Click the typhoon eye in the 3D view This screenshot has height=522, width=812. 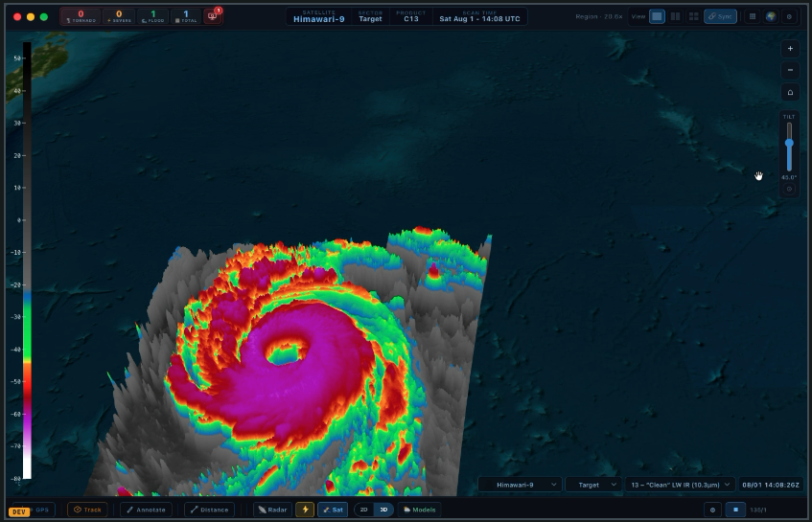point(285,352)
